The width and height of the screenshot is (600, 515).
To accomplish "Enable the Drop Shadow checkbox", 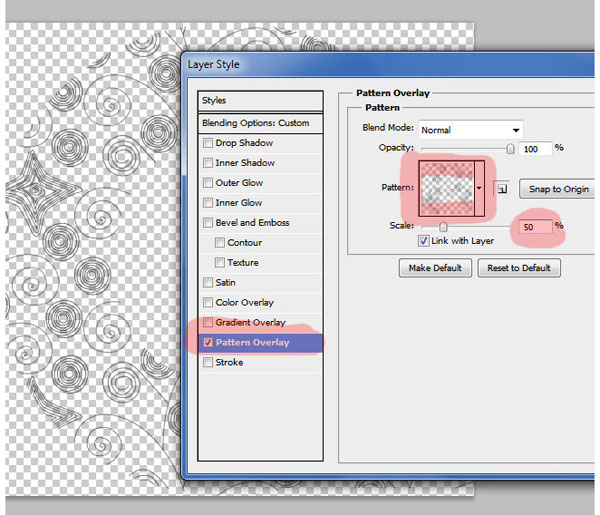I will [x=208, y=143].
